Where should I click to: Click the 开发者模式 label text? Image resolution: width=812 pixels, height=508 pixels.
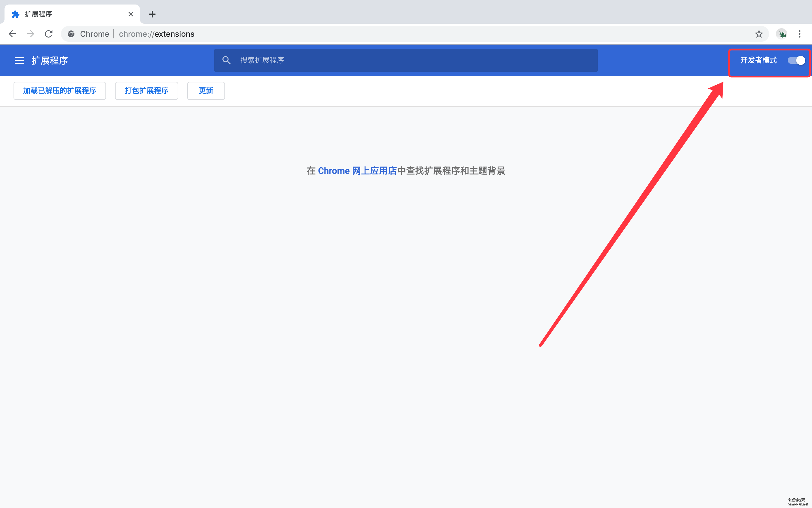tap(758, 60)
